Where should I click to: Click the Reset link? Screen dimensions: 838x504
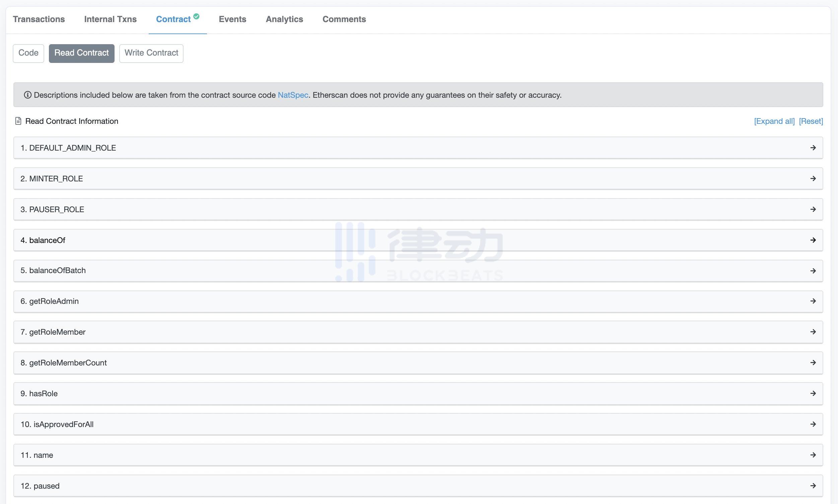811,121
